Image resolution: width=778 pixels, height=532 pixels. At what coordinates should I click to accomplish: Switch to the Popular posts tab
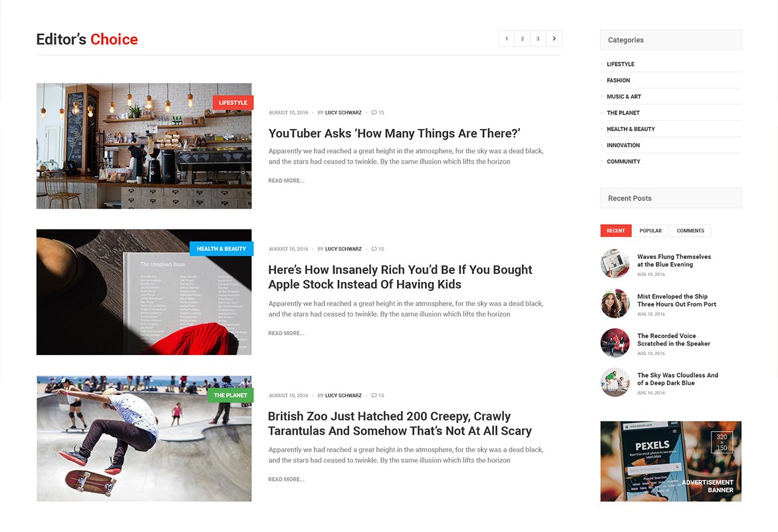click(x=650, y=231)
